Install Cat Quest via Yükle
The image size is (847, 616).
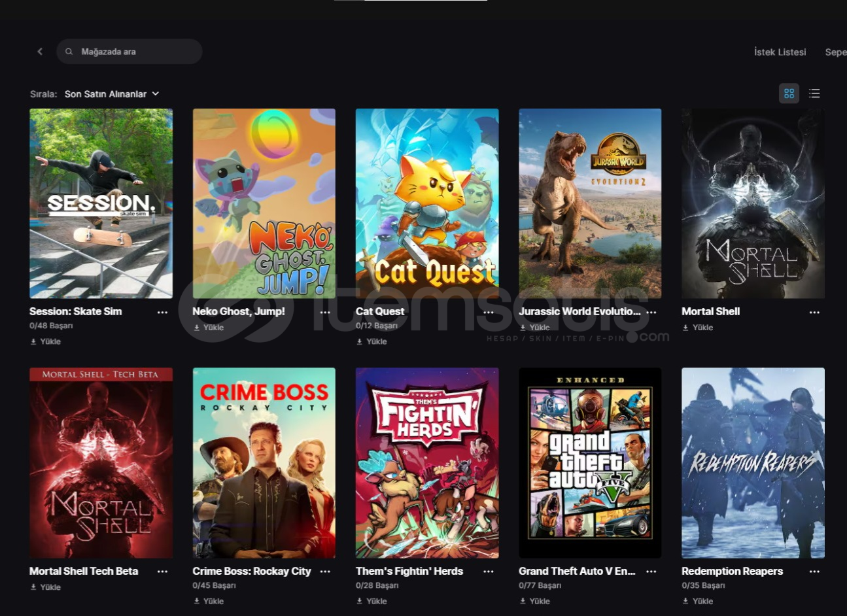(372, 341)
